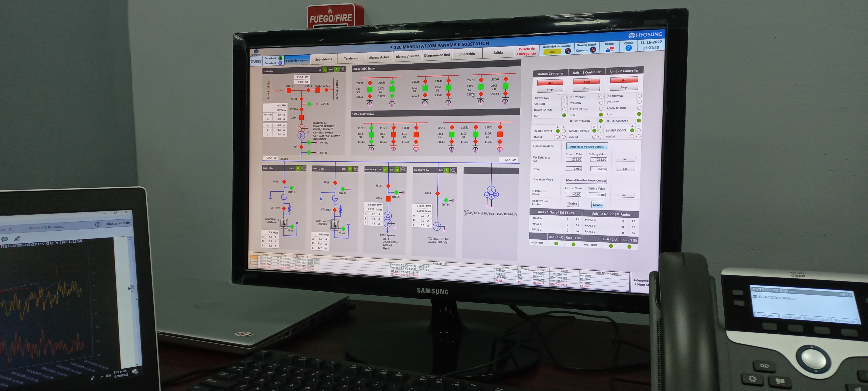Click Station Controller SHUTDOWN indicator
Viewport: 868px width, 391px height.
[x=564, y=98]
